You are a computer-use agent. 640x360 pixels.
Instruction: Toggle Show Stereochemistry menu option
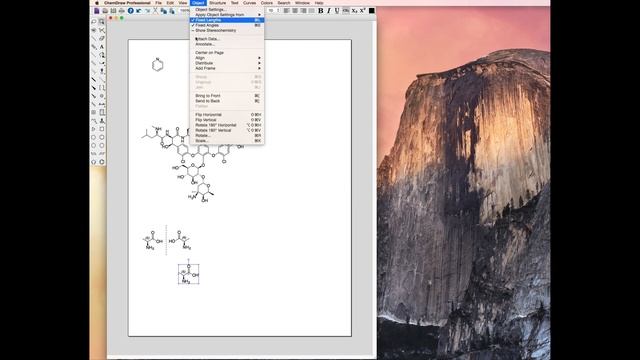[x=227, y=31]
